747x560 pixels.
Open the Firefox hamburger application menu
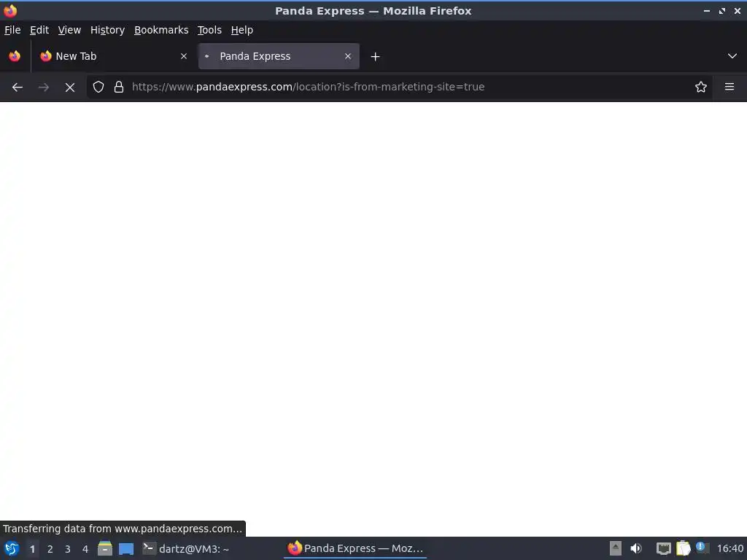click(x=729, y=87)
